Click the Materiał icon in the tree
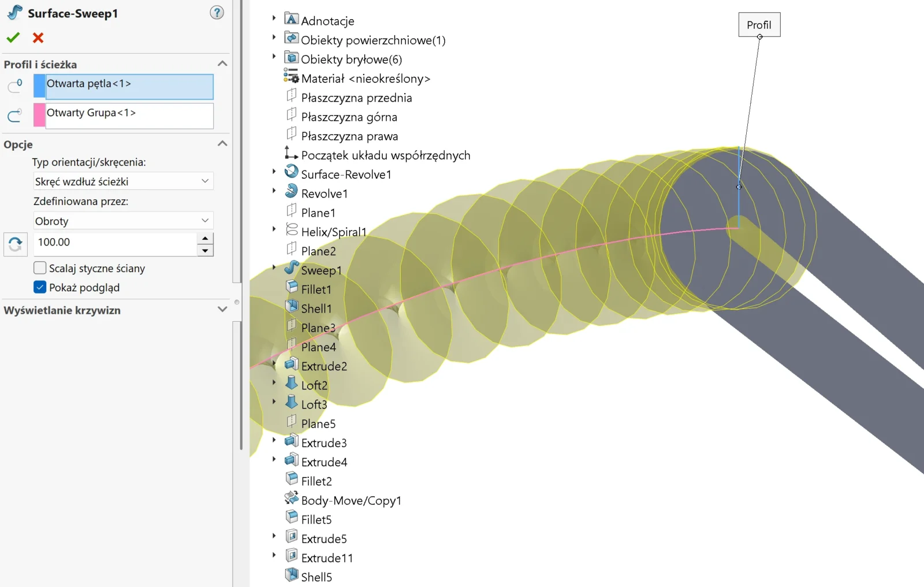 pos(292,77)
